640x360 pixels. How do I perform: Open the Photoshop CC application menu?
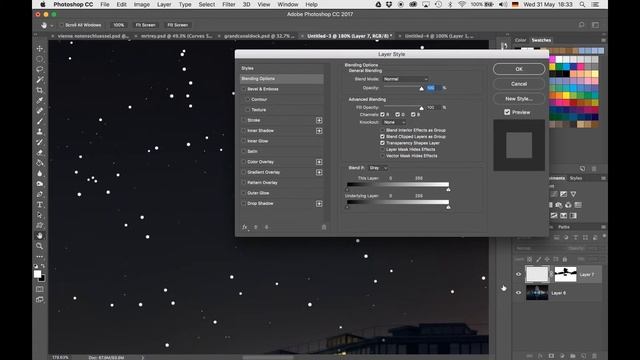pyautogui.click(x=73, y=4)
